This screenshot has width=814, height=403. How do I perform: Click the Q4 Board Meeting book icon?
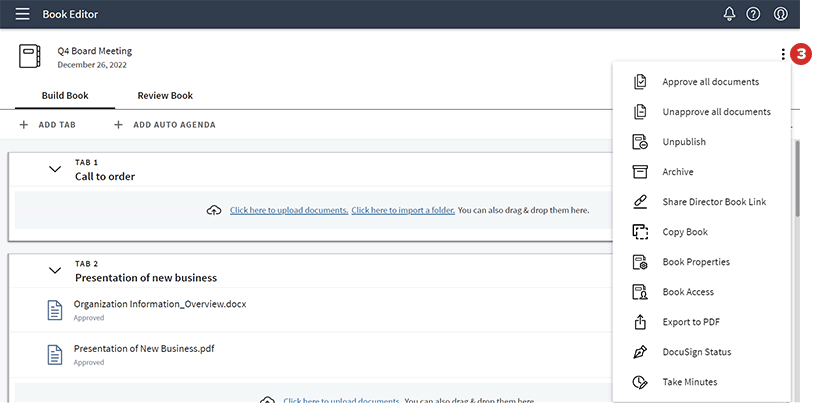click(x=30, y=56)
